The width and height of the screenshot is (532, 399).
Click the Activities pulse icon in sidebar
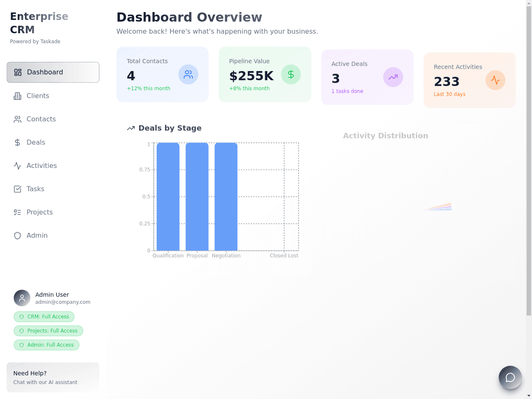[17, 166]
